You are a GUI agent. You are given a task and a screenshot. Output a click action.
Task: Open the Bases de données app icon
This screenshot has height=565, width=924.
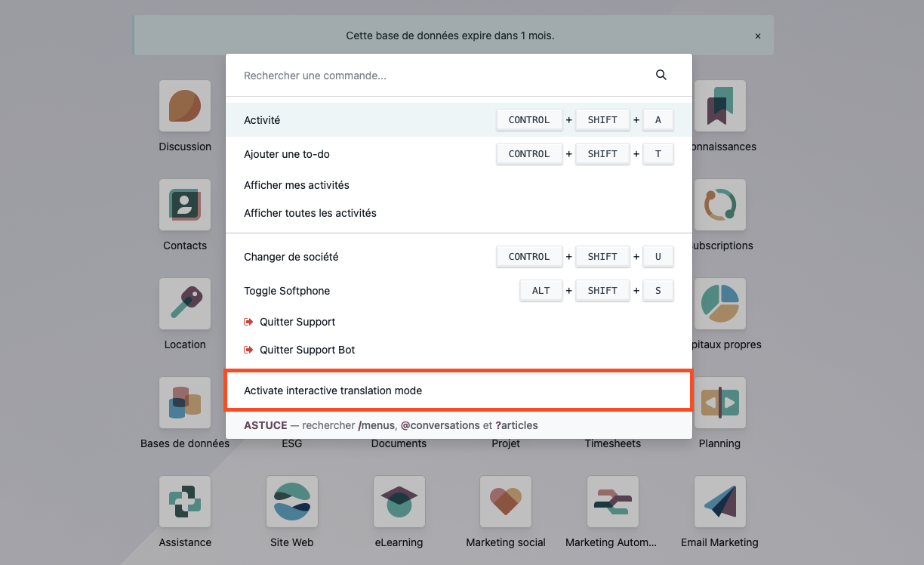185,403
